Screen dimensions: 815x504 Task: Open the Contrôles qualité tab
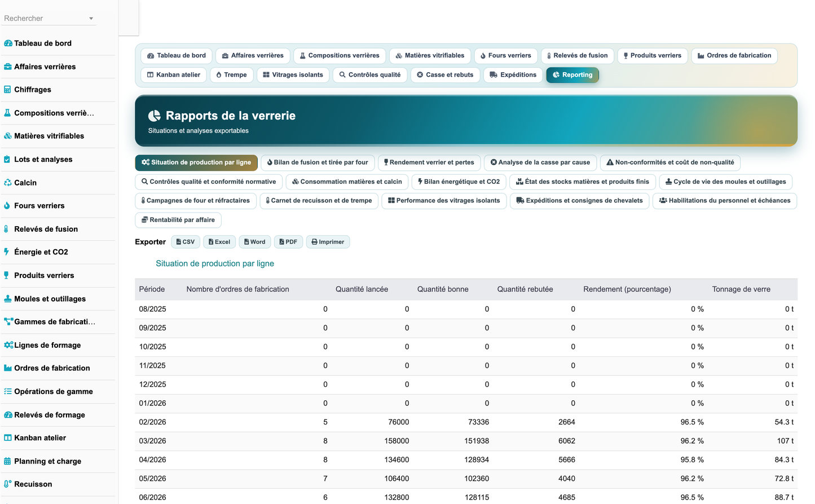tap(370, 75)
